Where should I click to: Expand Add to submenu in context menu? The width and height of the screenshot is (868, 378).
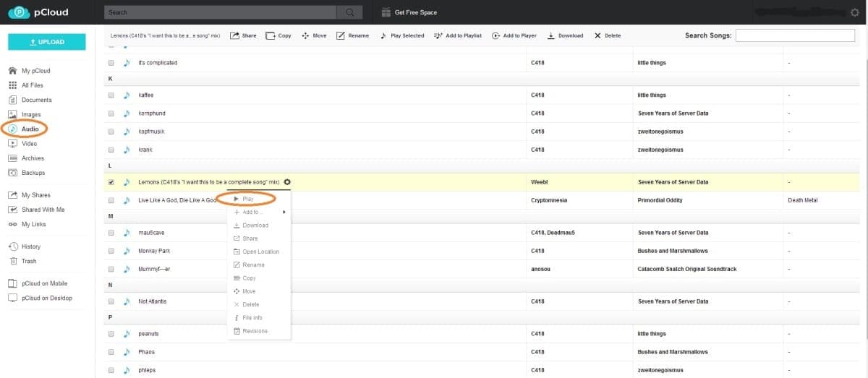pyautogui.click(x=258, y=212)
